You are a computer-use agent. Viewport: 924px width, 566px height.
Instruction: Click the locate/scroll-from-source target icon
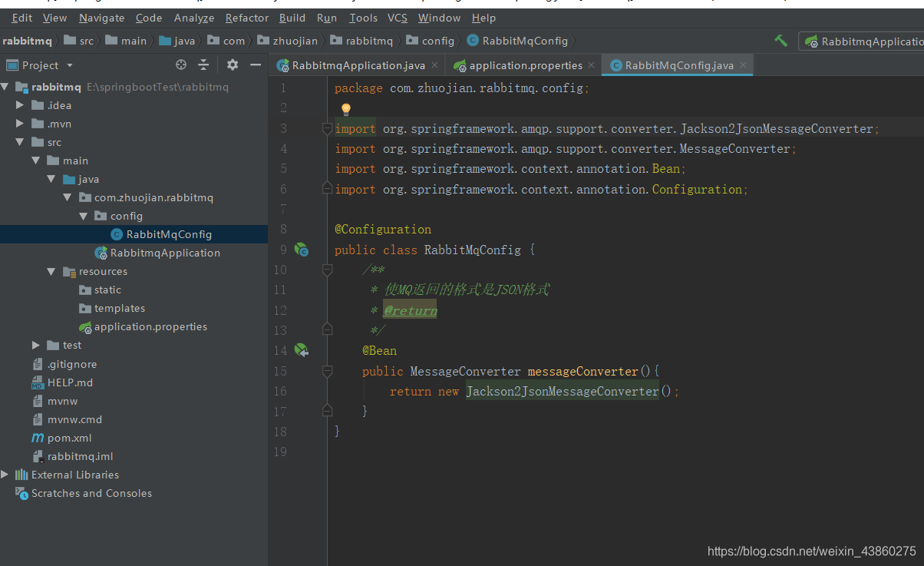coord(181,65)
